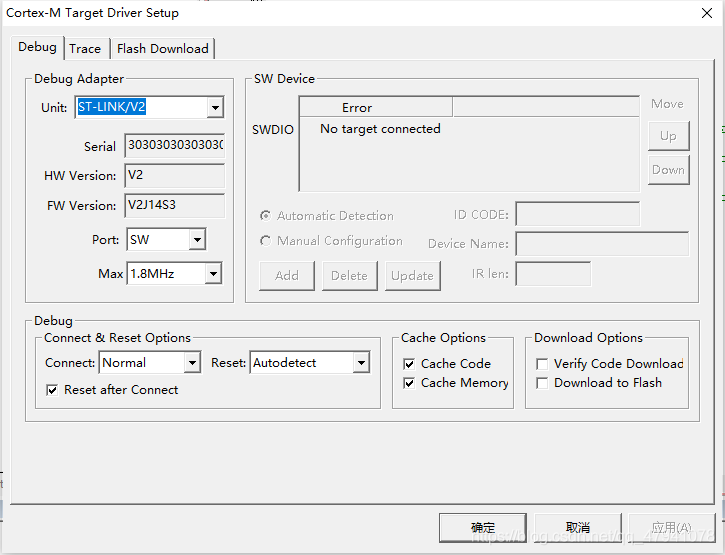Click the Up move button
Screen dimensions: 725x555
(669, 136)
